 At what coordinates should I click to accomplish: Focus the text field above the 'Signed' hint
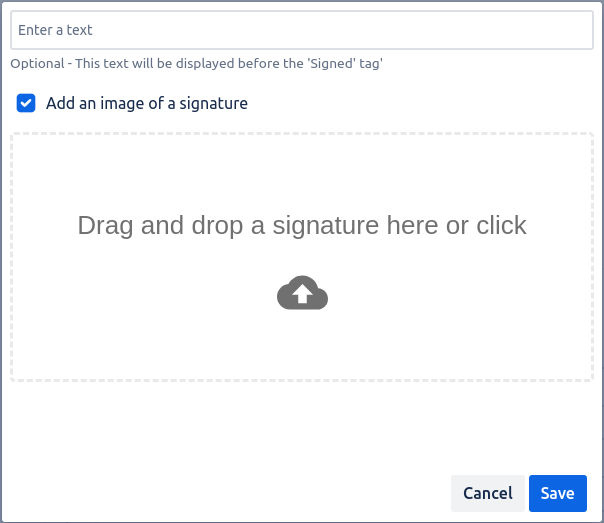click(x=302, y=30)
